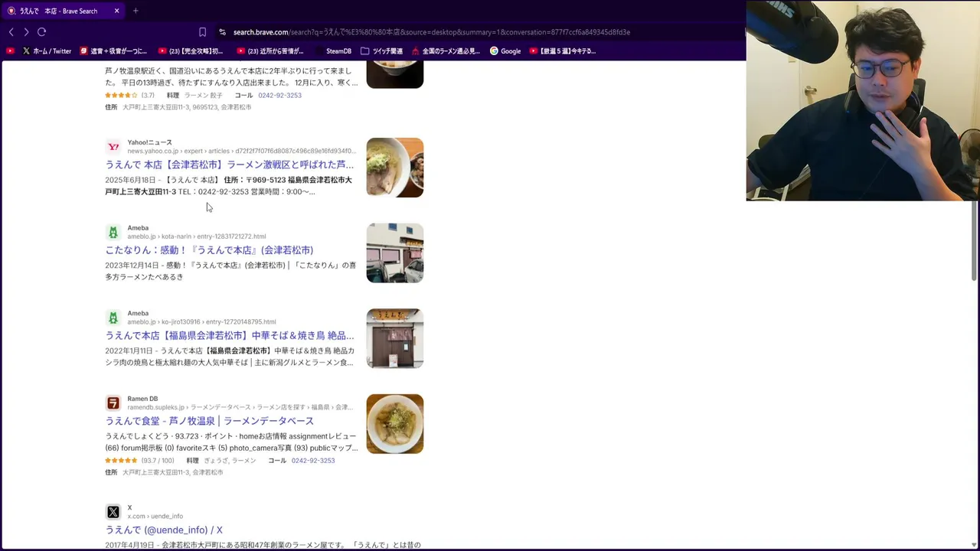Screen dimensions: 980x551
Task: Open the shop entrance photo thumbnail
Action: (x=395, y=338)
